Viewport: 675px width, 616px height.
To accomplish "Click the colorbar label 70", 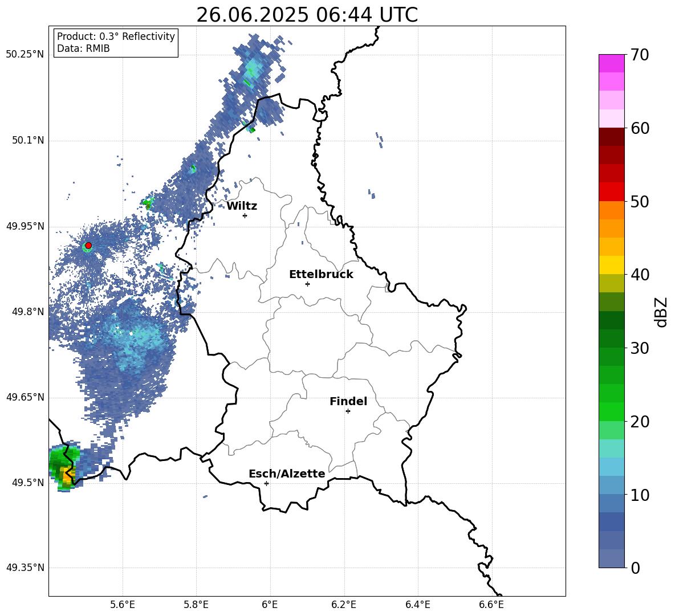I will pos(640,55).
